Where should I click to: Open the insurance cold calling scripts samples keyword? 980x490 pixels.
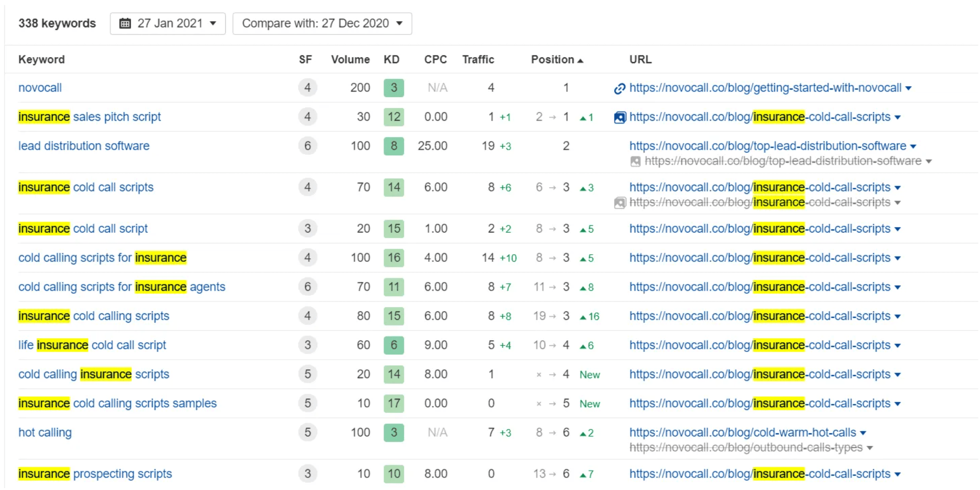[117, 403]
